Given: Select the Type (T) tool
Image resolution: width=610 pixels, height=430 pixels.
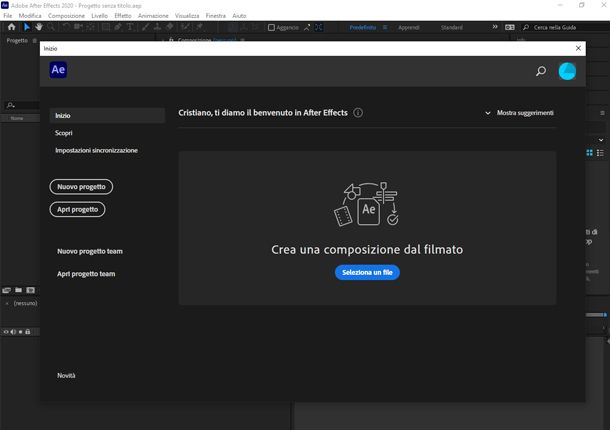Looking at the screenshot, I should [130, 27].
